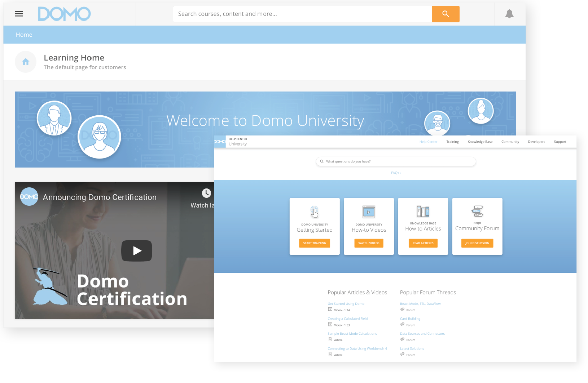The image size is (588, 383).
Task: Open the hamburger navigation menu
Action: 18,14
